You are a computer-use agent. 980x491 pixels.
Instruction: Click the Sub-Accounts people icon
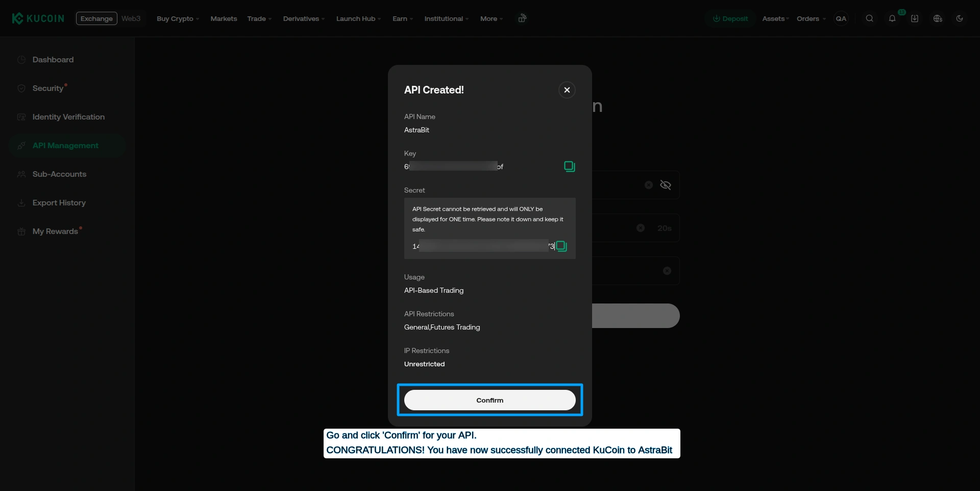(x=21, y=174)
